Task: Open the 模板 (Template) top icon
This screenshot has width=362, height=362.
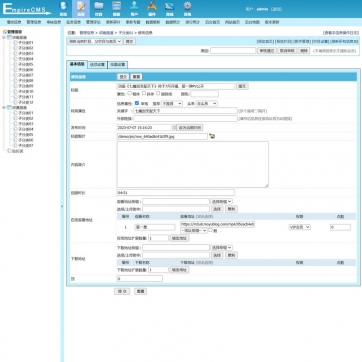Action: point(116,8)
